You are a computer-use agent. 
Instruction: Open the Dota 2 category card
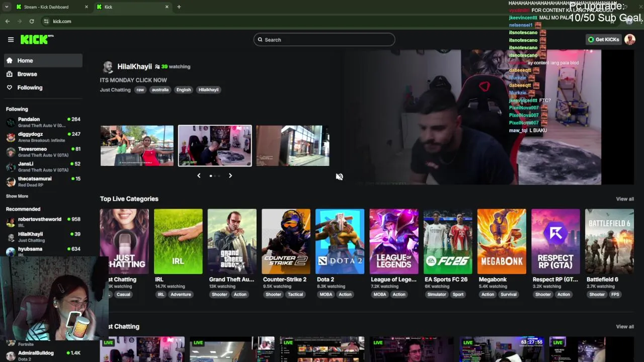pyautogui.click(x=340, y=241)
